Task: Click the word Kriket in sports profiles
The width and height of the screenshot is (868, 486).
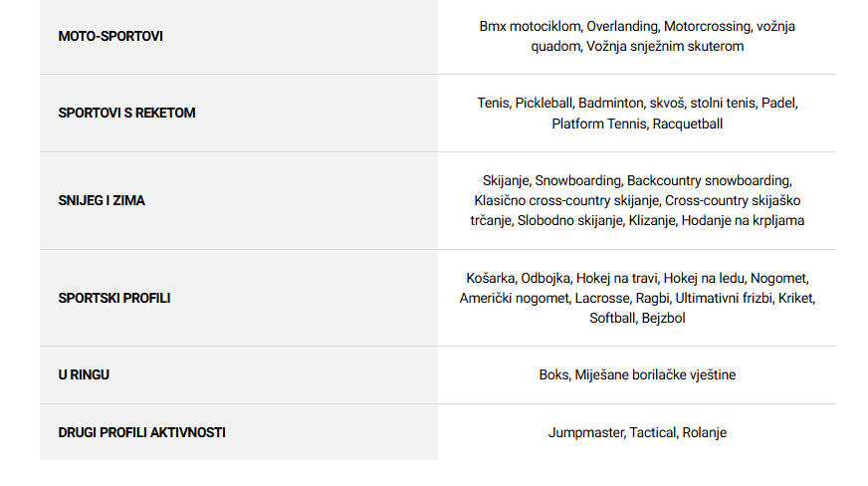Action: (x=796, y=298)
